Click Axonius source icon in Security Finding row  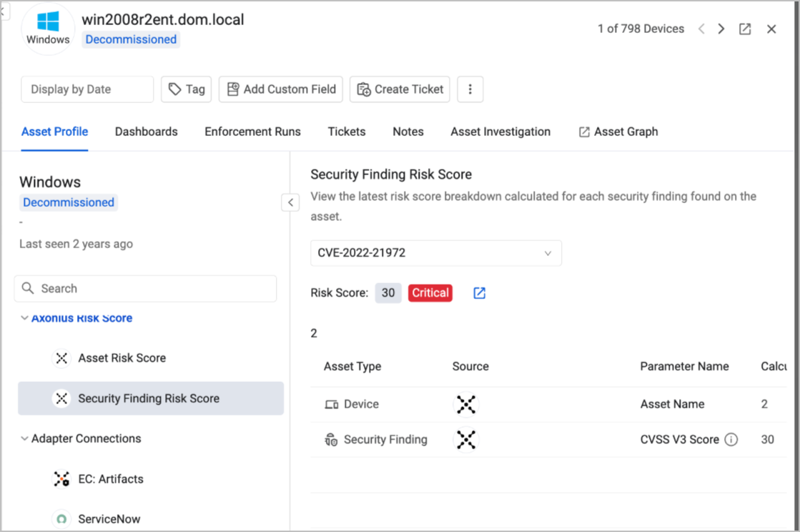[466, 440]
